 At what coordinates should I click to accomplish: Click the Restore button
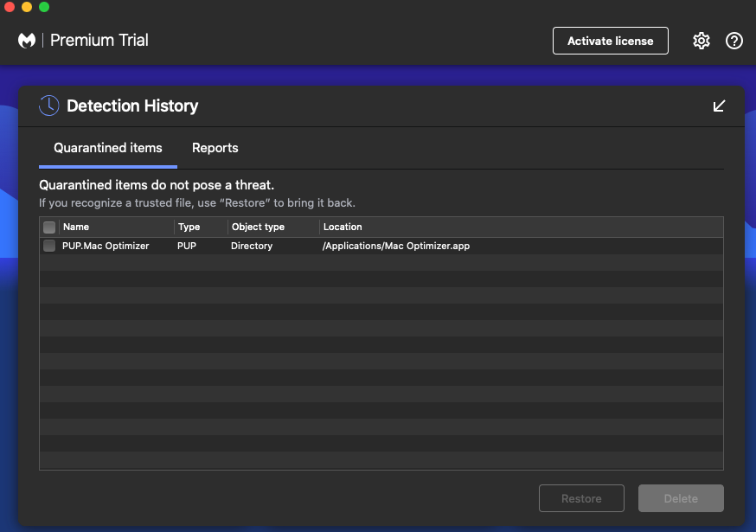581,498
